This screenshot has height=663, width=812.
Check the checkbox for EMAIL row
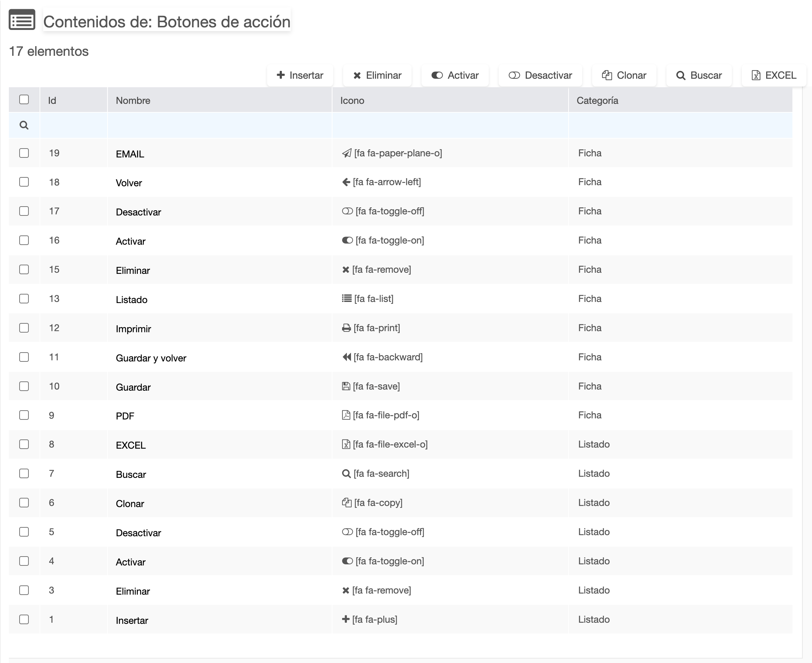pos(24,153)
